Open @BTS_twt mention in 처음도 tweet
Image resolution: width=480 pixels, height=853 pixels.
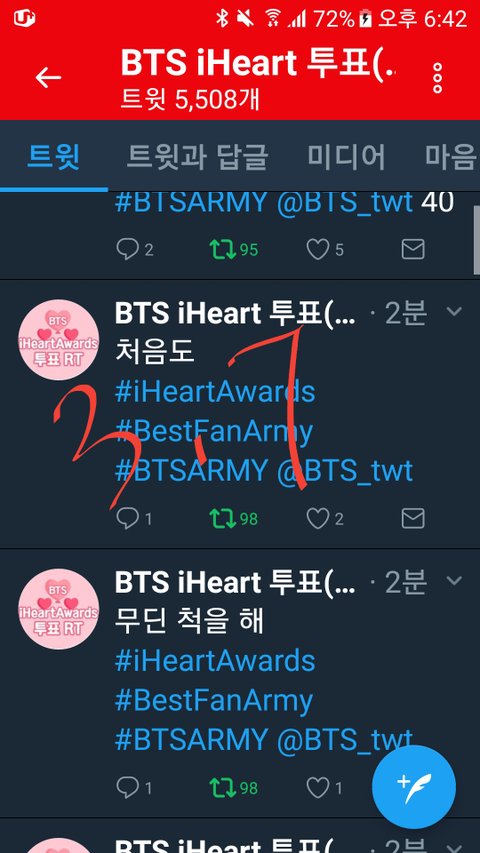(344, 470)
